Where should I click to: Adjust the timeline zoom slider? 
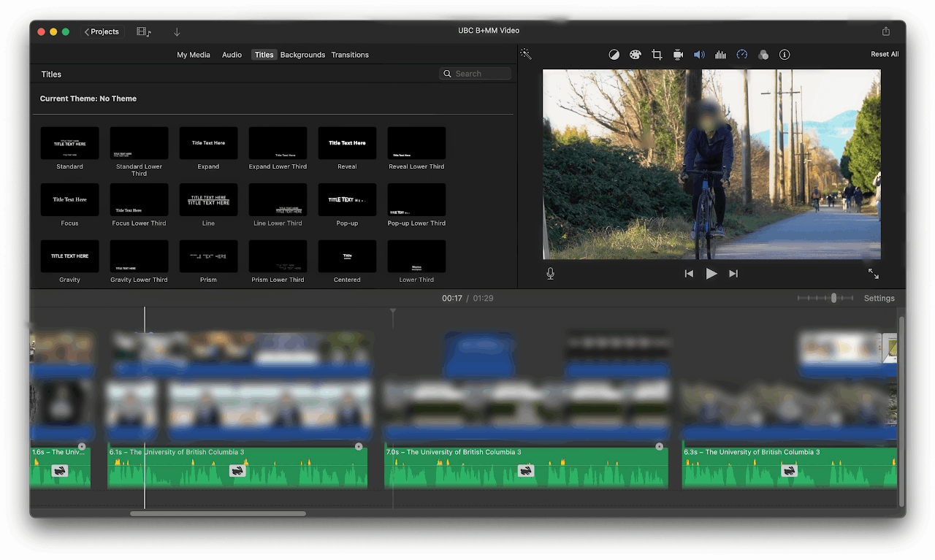[x=833, y=298]
